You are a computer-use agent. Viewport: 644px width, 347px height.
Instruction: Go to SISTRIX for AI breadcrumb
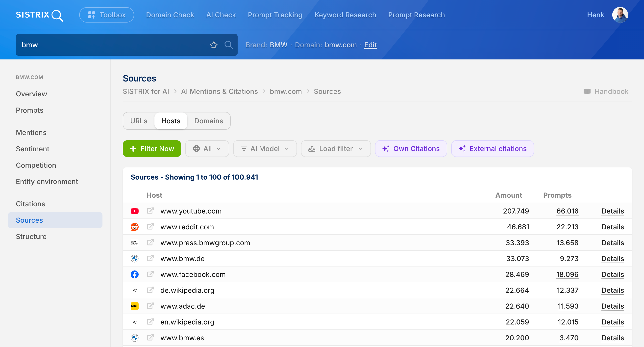click(146, 91)
